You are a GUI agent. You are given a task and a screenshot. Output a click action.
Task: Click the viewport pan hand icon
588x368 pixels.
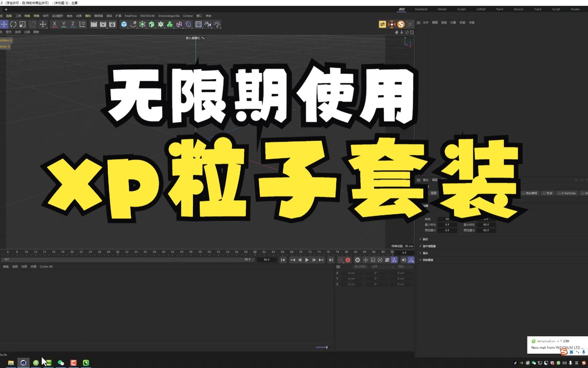396,32
